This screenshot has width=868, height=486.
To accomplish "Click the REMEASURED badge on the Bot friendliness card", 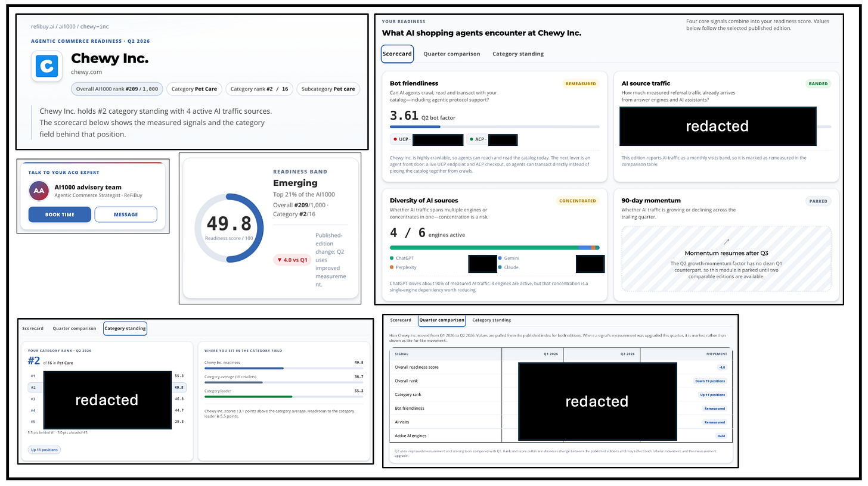I will (579, 84).
